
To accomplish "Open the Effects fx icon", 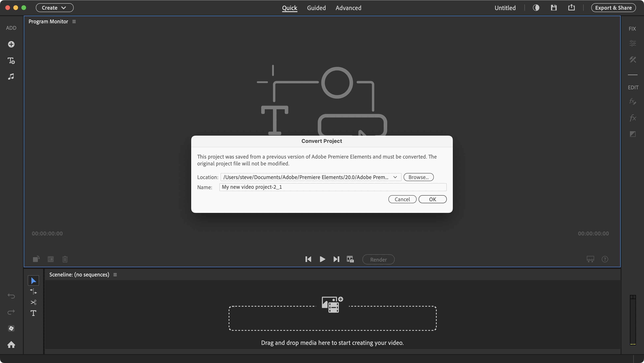I will tap(633, 118).
